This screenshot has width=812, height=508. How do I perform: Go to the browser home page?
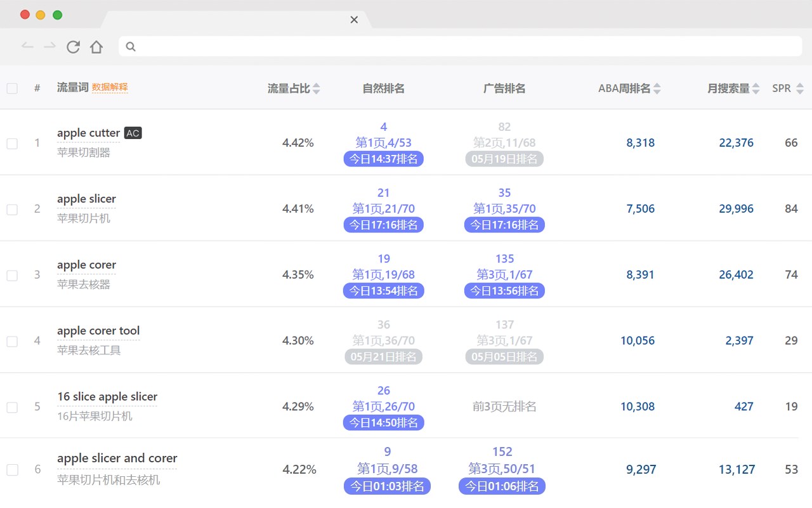coord(96,46)
